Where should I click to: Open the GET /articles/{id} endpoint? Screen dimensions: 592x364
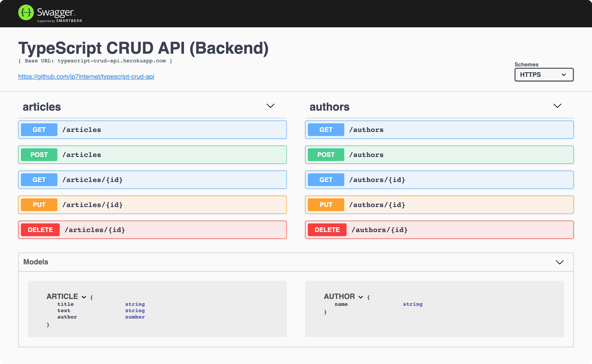152,180
